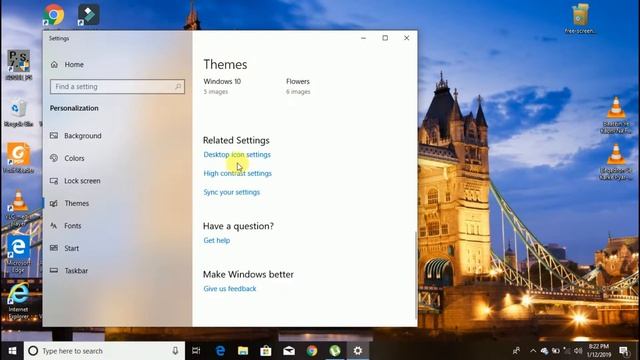Select Internet Explorer desktop shortcut
The image size is (640, 360).
(x=18, y=300)
